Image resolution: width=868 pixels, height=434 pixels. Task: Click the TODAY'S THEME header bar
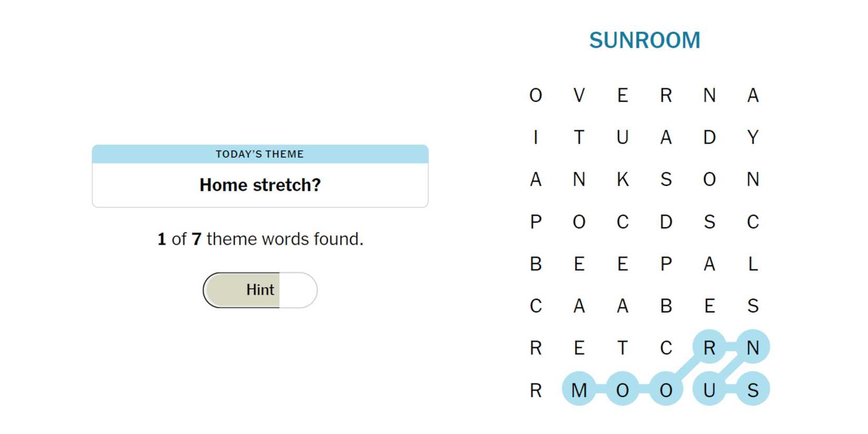[x=260, y=154]
